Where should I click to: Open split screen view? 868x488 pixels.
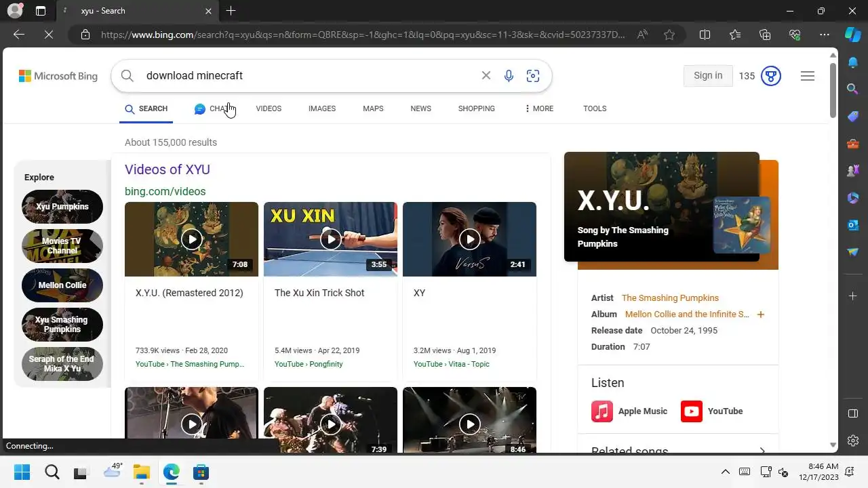(705, 35)
